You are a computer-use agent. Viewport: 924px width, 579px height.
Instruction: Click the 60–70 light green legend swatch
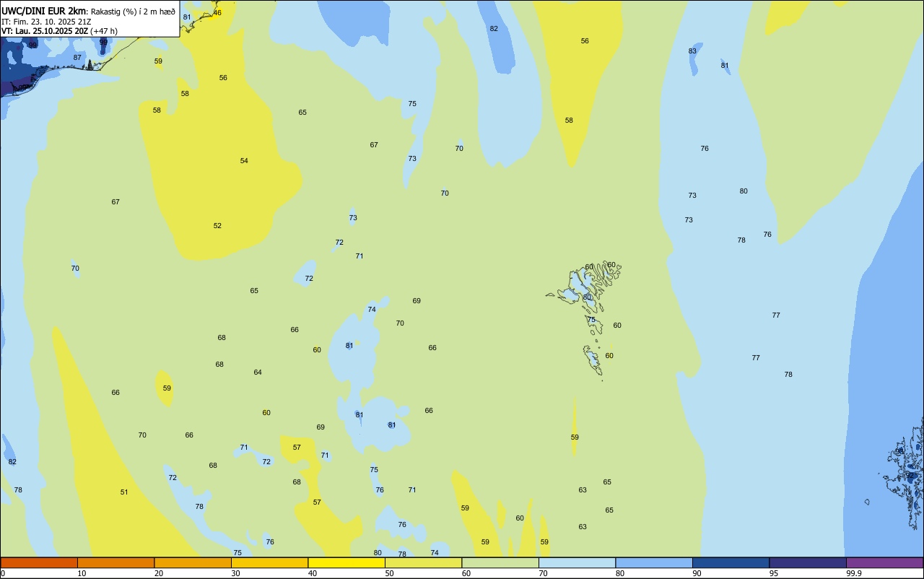pos(500,562)
